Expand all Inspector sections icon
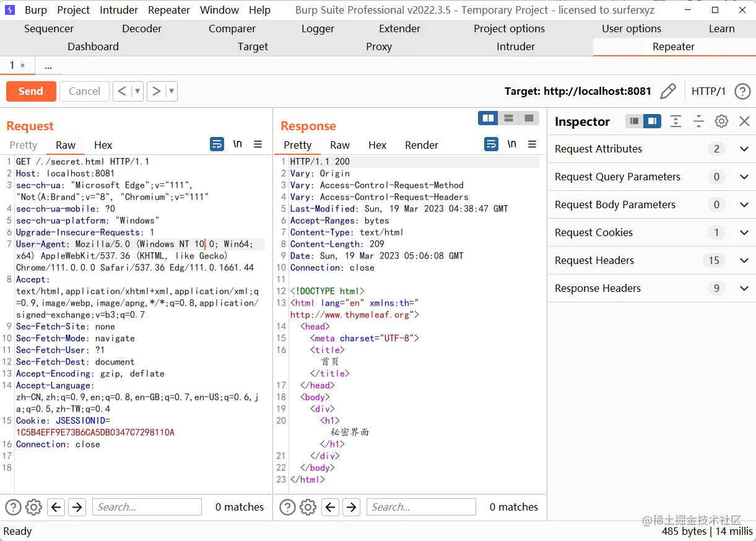This screenshot has height=541, width=756. 676,121
